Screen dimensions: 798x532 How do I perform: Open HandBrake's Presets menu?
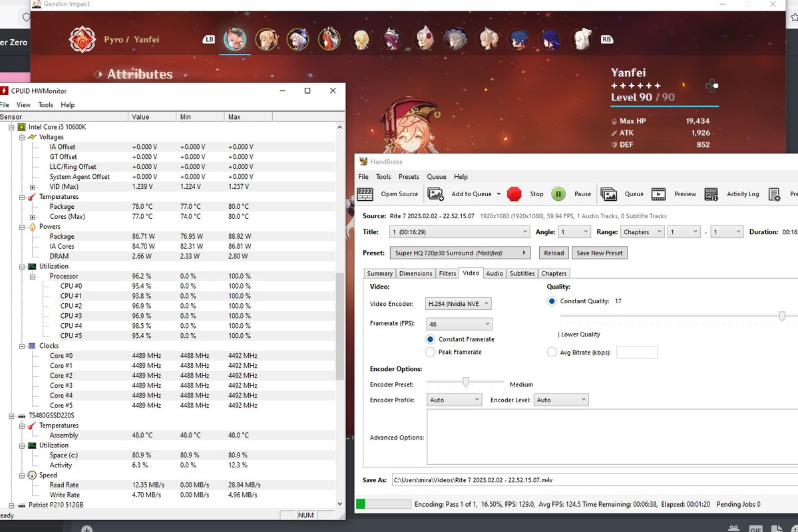coord(409,176)
